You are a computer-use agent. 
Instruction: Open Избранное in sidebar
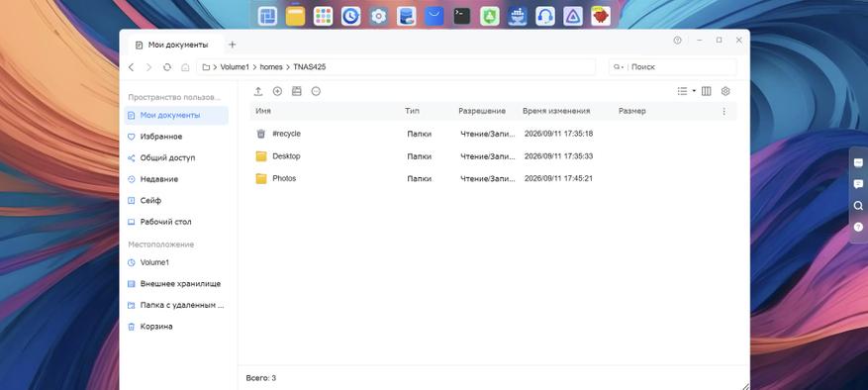tap(177, 137)
